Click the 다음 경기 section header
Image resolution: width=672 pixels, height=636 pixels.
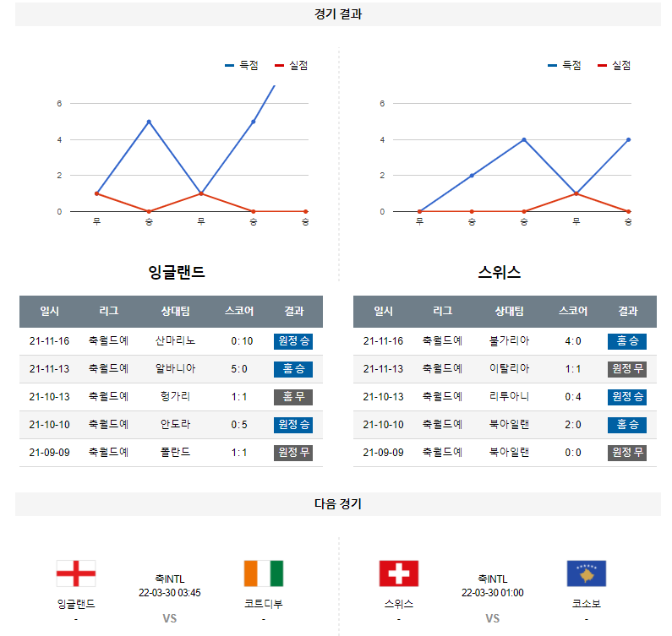click(x=338, y=503)
